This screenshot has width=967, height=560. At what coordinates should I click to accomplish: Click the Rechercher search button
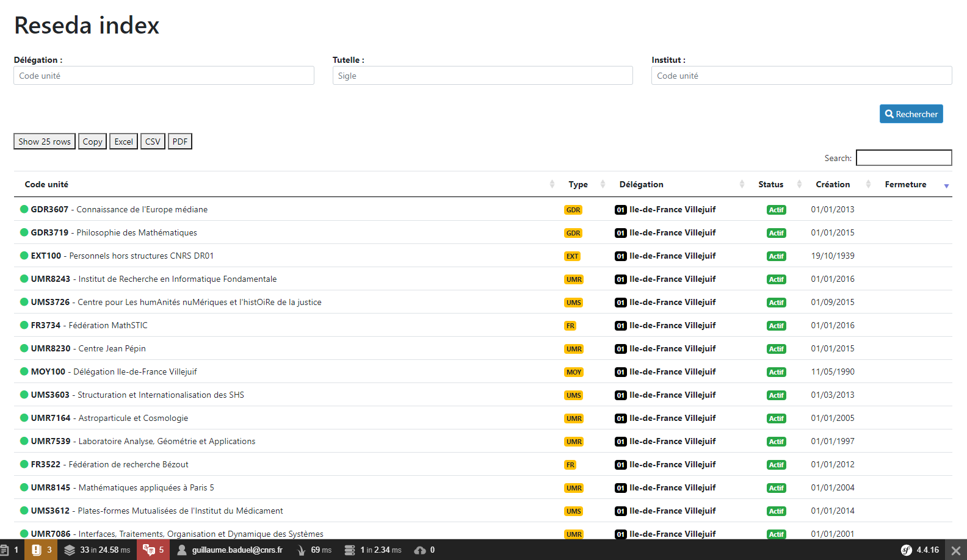[x=911, y=114]
